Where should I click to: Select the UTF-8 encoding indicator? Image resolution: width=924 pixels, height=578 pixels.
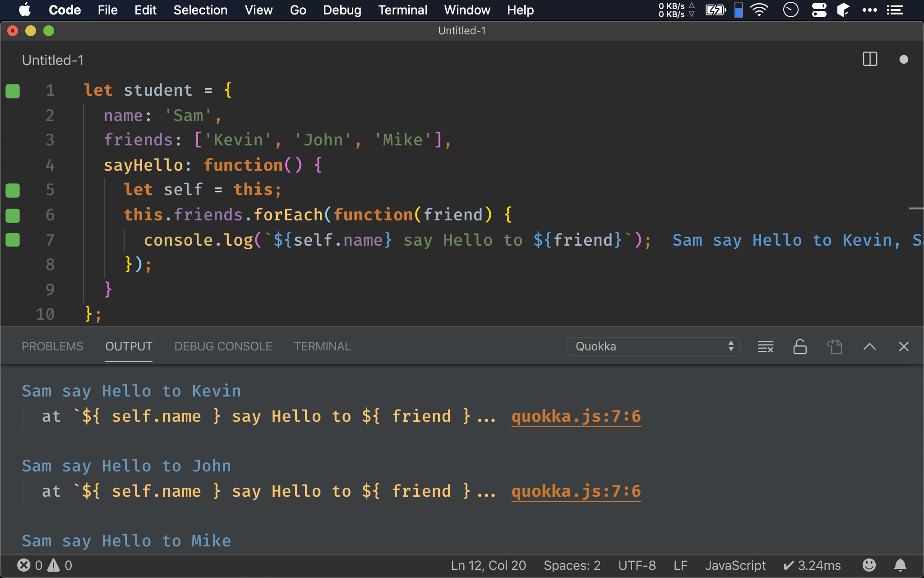click(637, 565)
